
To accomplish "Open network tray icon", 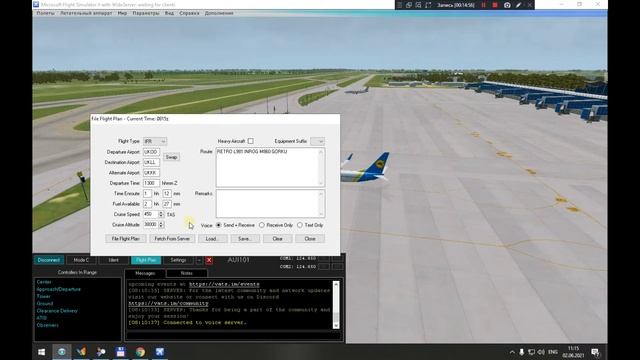I will pyautogui.click(x=531, y=352).
